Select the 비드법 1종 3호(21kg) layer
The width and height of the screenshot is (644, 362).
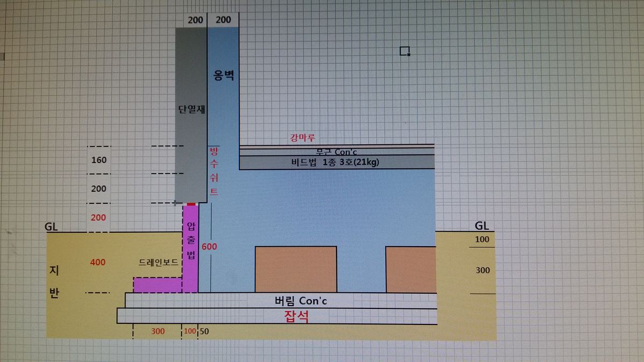336,162
